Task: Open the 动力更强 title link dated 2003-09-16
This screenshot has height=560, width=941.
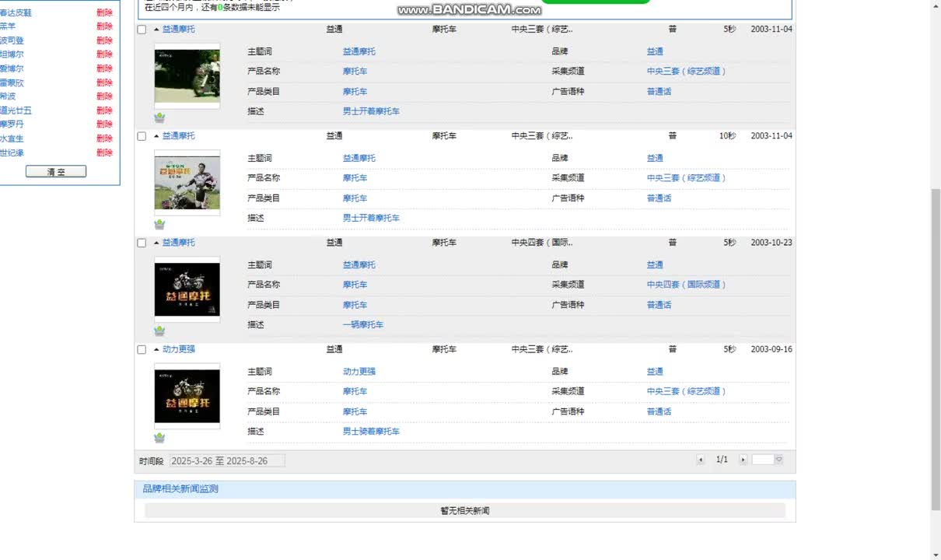Action: 179,349
